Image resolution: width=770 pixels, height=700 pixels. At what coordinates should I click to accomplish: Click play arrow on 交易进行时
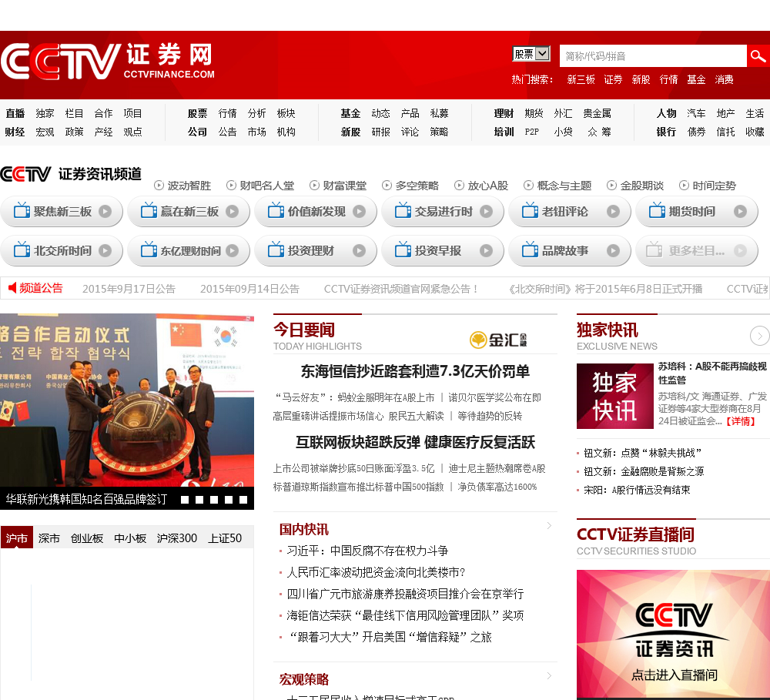click(486, 211)
